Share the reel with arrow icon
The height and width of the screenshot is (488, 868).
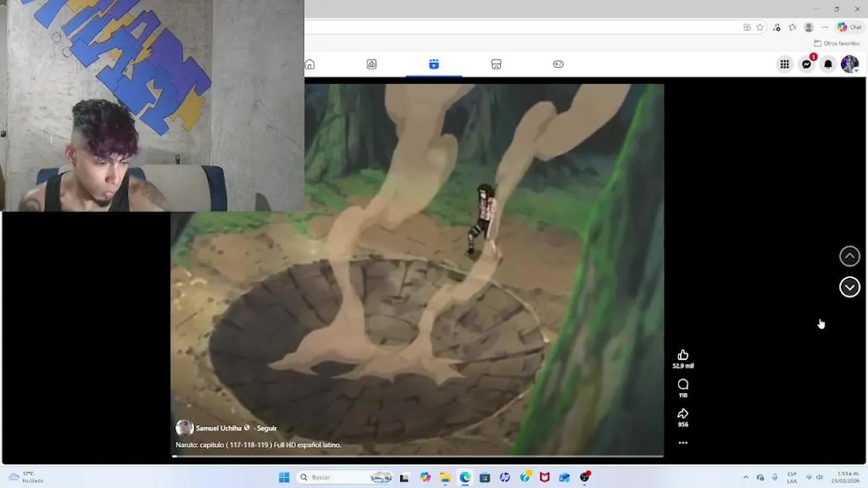pyautogui.click(x=683, y=413)
